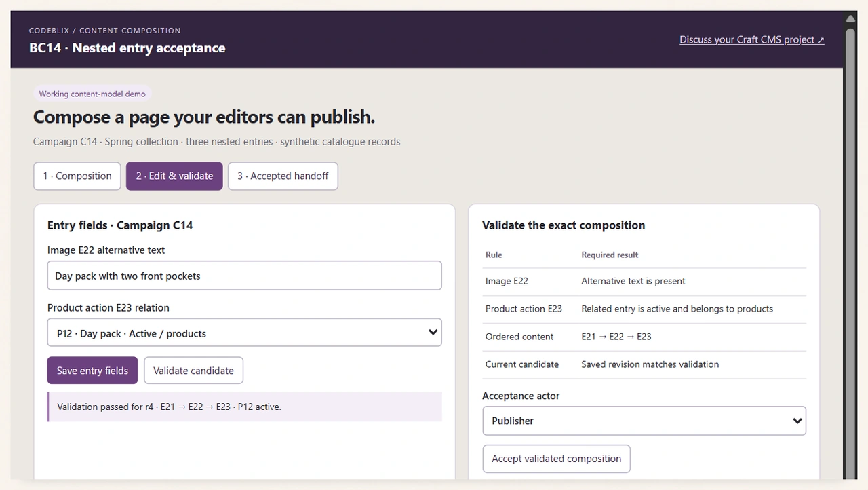The width and height of the screenshot is (868, 490).
Task: Click 'BC14 · Nested entry acceptance' title
Action: [x=127, y=48]
